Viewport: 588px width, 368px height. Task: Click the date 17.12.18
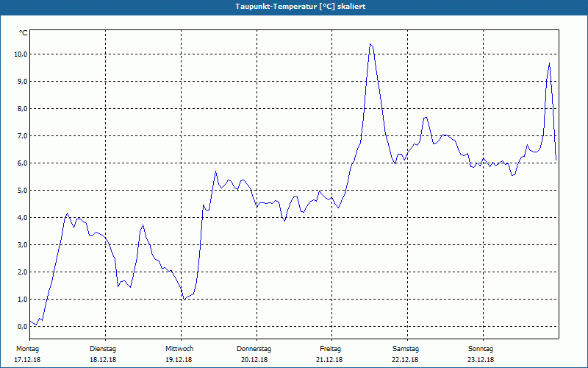pyautogui.click(x=27, y=360)
